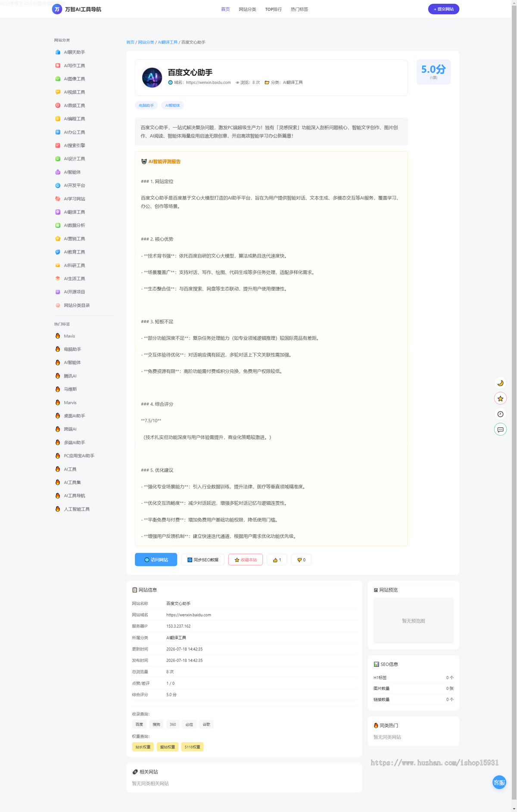Select the AI智能体 tag pill under title
This screenshot has height=812, width=517.
172,105
